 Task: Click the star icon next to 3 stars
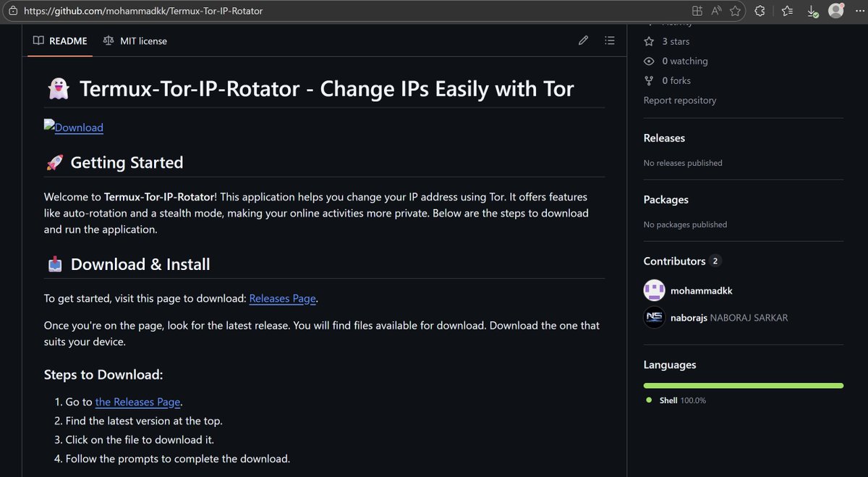[649, 41]
